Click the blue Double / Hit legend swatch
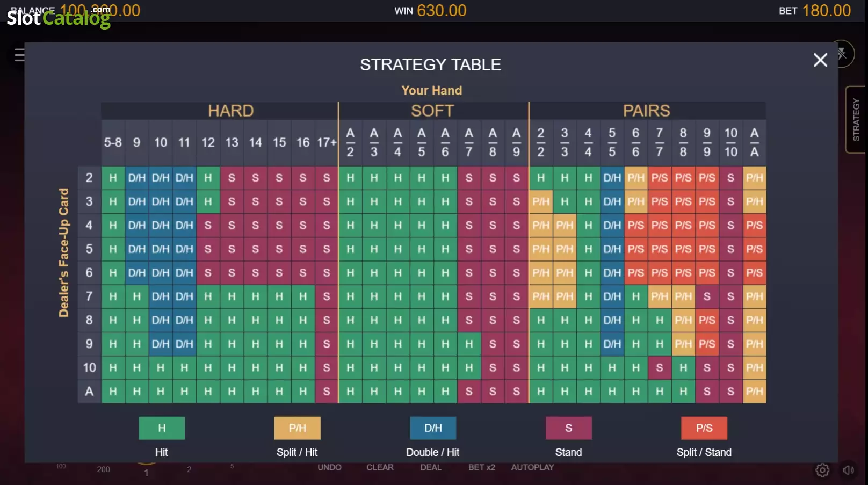Screen dimensions: 868x485 point(433,428)
